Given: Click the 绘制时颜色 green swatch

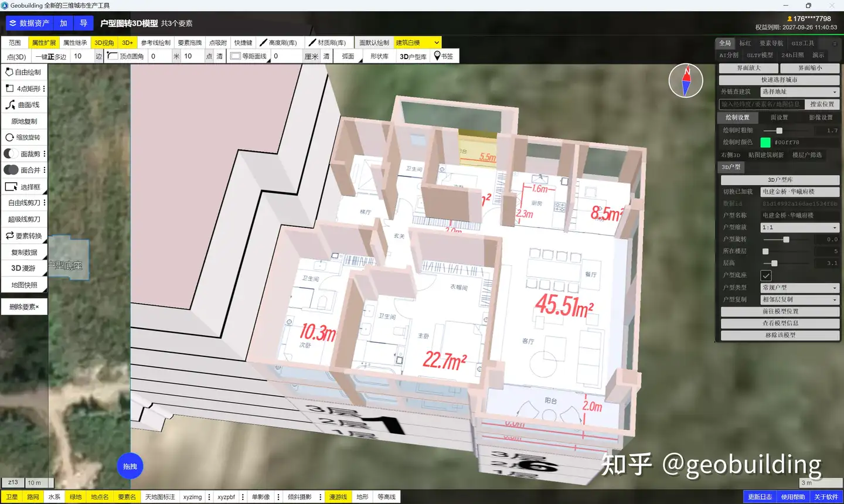Looking at the screenshot, I should (x=765, y=142).
